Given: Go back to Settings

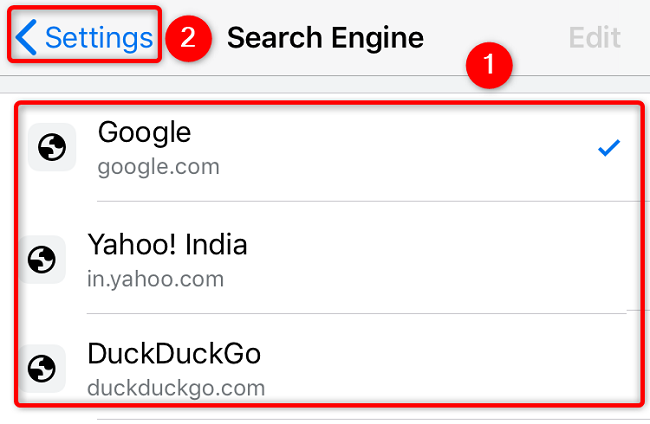Looking at the screenshot, I should (x=98, y=38).
